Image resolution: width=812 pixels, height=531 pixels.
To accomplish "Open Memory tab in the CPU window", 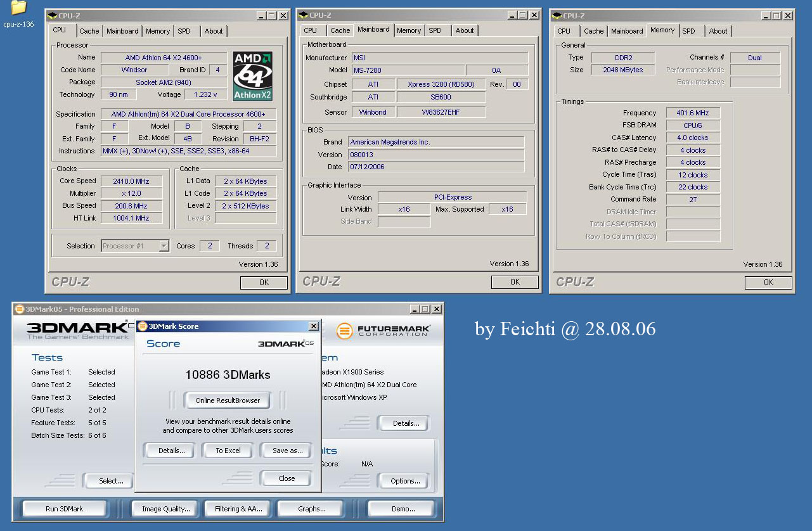I will (158, 31).
